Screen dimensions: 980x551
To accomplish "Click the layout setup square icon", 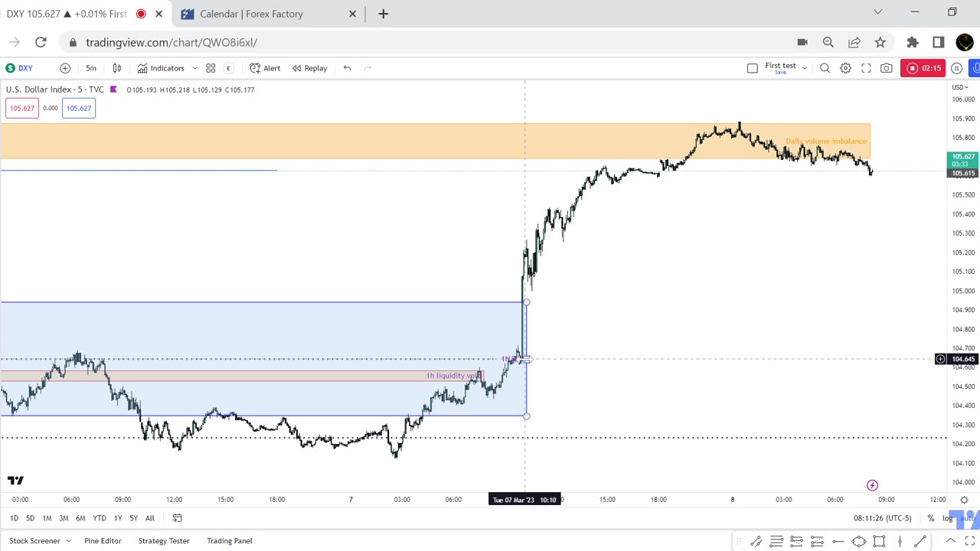I will [x=753, y=68].
